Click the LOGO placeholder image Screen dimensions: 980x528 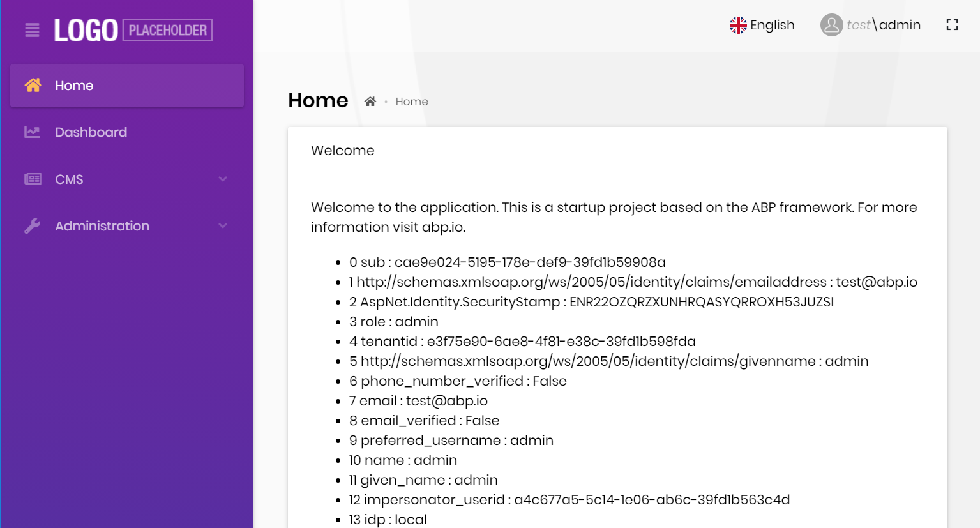tap(132, 29)
